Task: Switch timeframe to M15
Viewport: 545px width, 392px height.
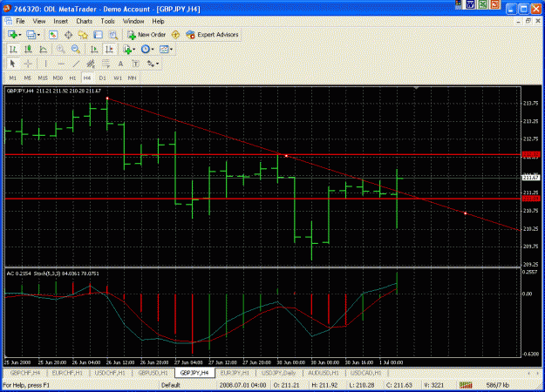Action: click(43, 78)
